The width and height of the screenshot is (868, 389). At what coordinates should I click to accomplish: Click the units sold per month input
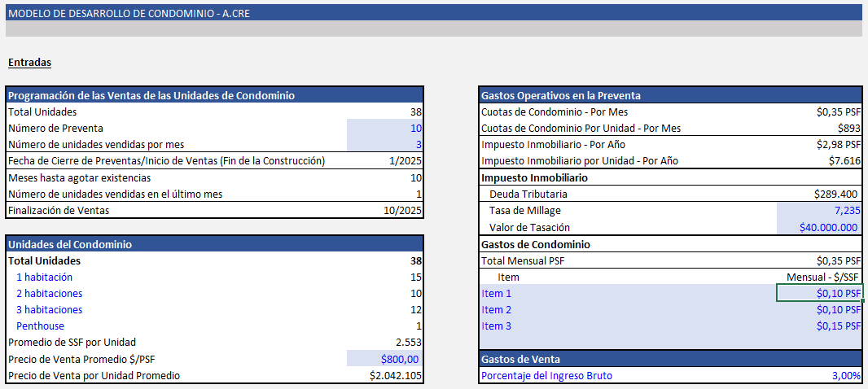click(x=384, y=144)
